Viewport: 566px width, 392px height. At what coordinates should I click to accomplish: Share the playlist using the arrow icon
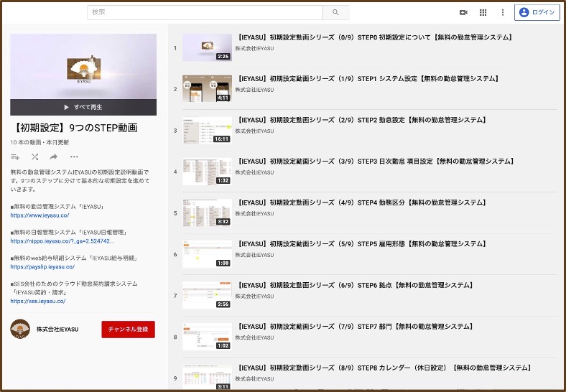point(54,157)
